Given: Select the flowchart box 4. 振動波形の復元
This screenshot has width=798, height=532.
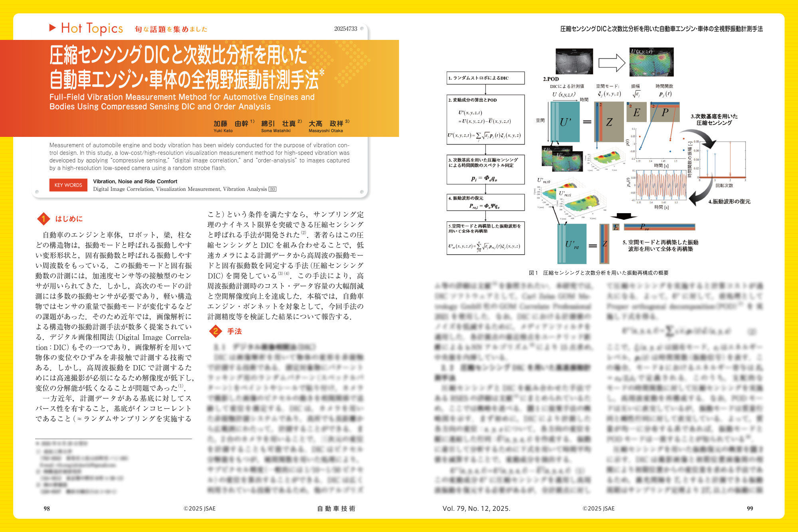Looking at the screenshot, I should coord(485,202).
